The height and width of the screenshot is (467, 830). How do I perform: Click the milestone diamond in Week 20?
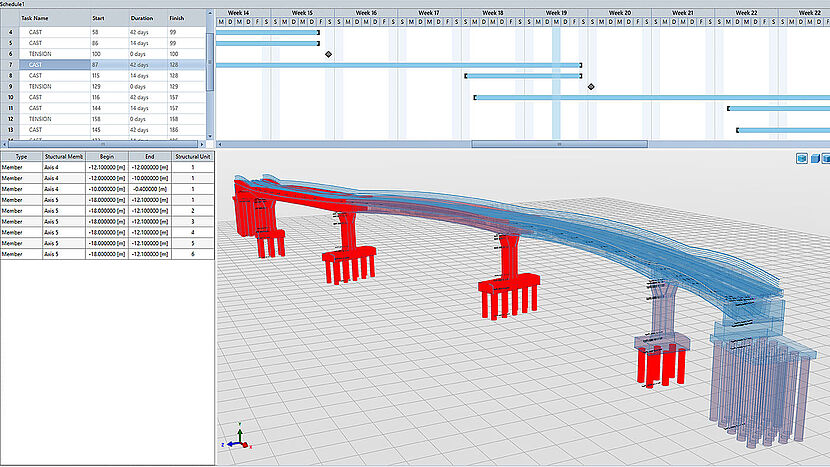(591, 87)
